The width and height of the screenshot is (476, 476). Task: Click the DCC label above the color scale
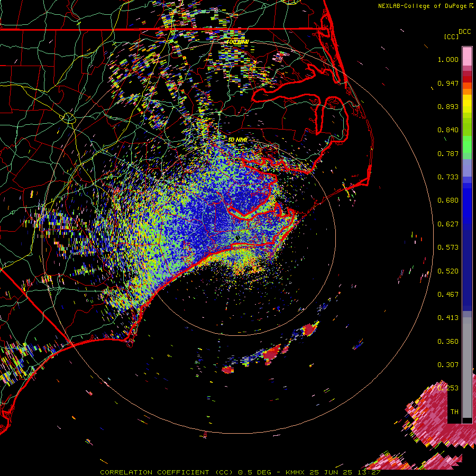tap(464, 32)
